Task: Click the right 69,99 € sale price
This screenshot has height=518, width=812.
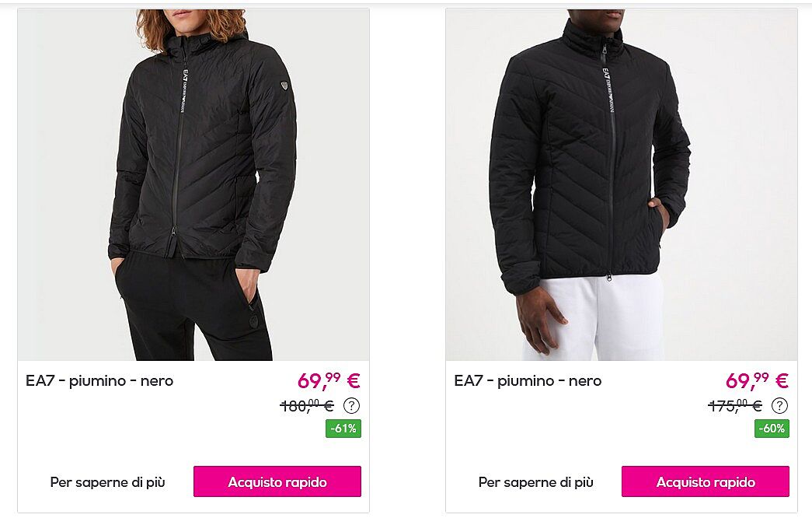Action: pos(757,380)
